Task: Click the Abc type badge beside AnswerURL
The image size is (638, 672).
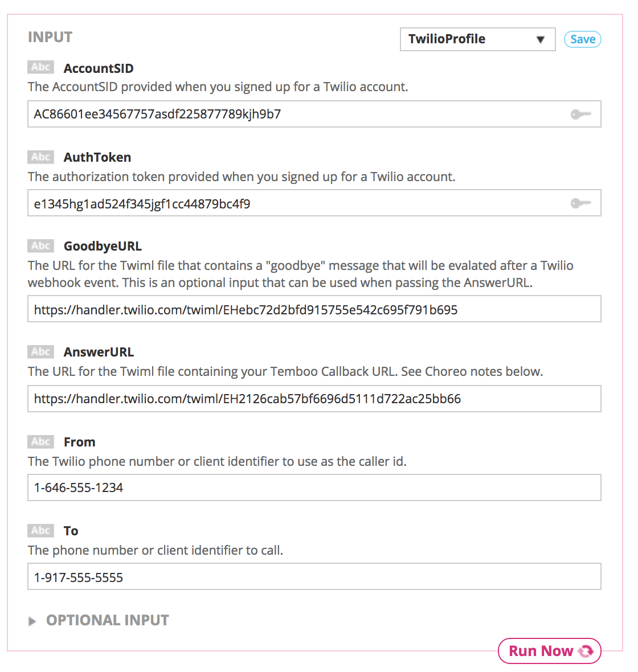Action: [x=40, y=351]
